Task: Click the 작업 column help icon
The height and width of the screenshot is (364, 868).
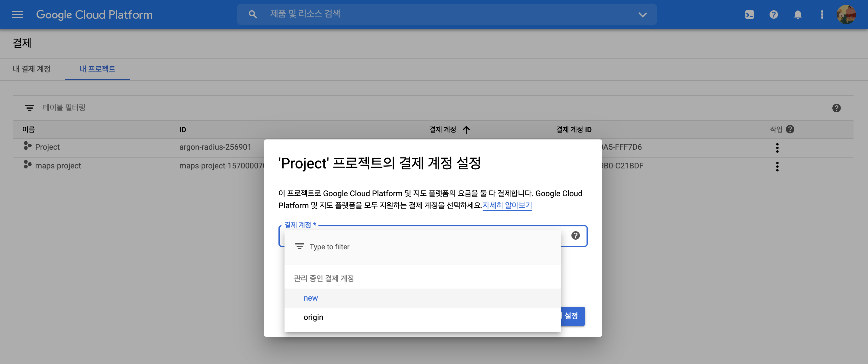Action: [x=790, y=129]
